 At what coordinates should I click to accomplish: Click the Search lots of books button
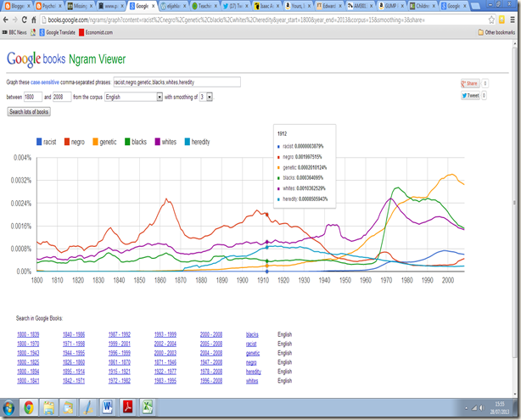pyautogui.click(x=29, y=112)
